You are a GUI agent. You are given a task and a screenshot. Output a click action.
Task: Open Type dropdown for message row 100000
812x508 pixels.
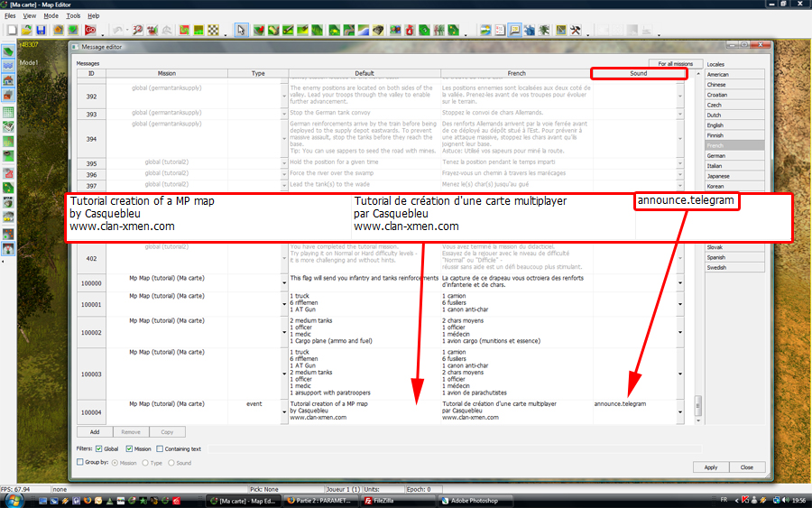tap(284, 282)
